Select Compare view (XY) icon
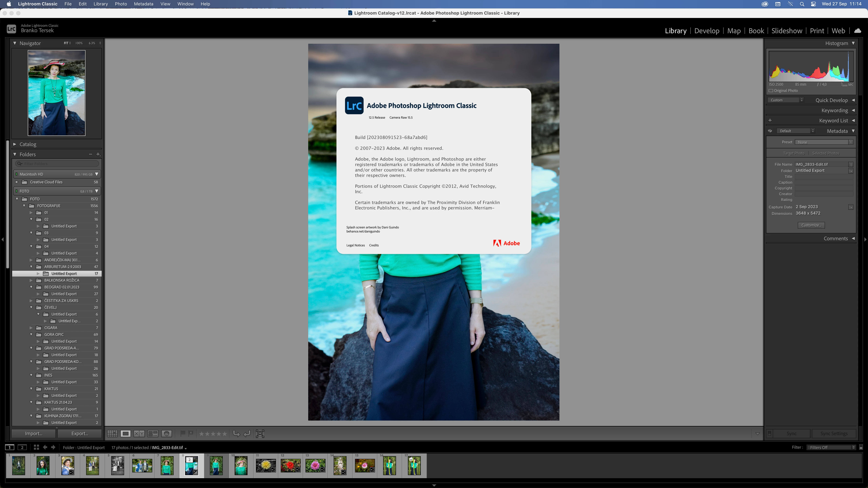868x488 pixels. [x=139, y=433]
